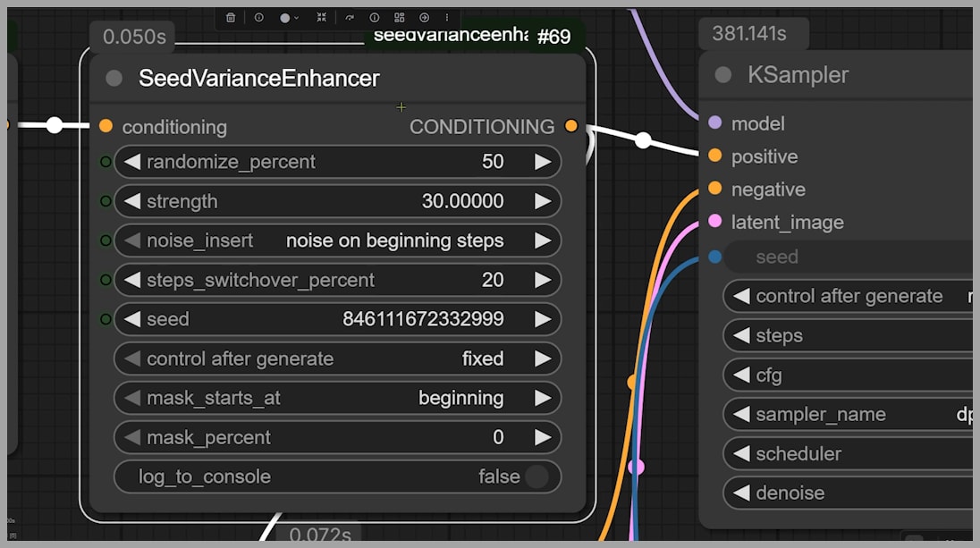Click the seed value field 846111672332999
Image resolution: width=980 pixels, height=548 pixels.
[x=423, y=319]
